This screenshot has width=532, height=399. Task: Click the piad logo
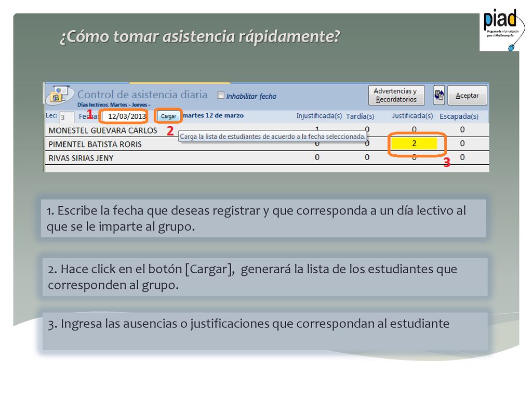pyautogui.click(x=502, y=30)
